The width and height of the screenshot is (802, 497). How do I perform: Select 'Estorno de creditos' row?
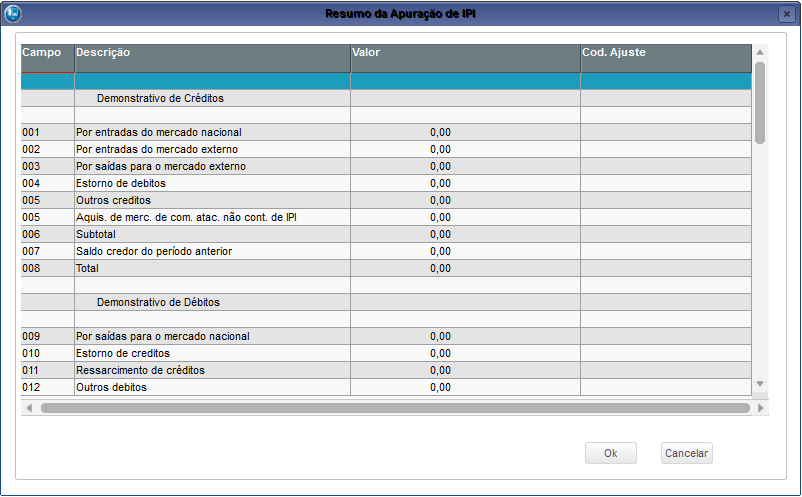tap(386, 353)
